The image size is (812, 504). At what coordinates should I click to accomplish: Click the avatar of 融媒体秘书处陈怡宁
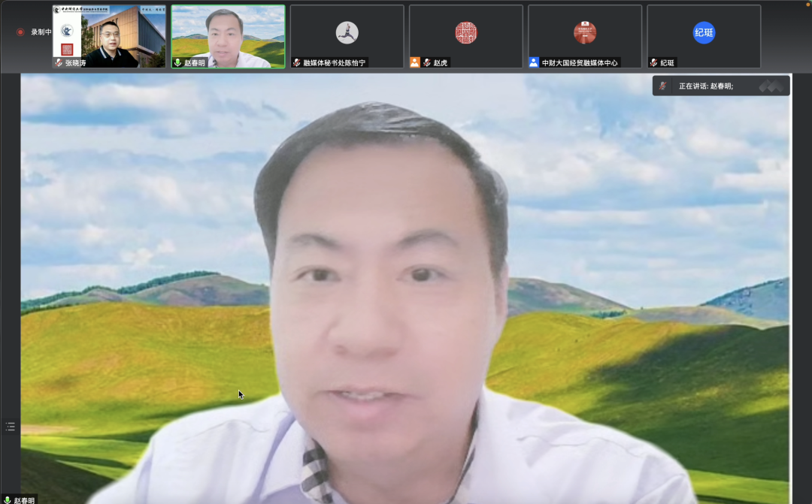pos(347,32)
